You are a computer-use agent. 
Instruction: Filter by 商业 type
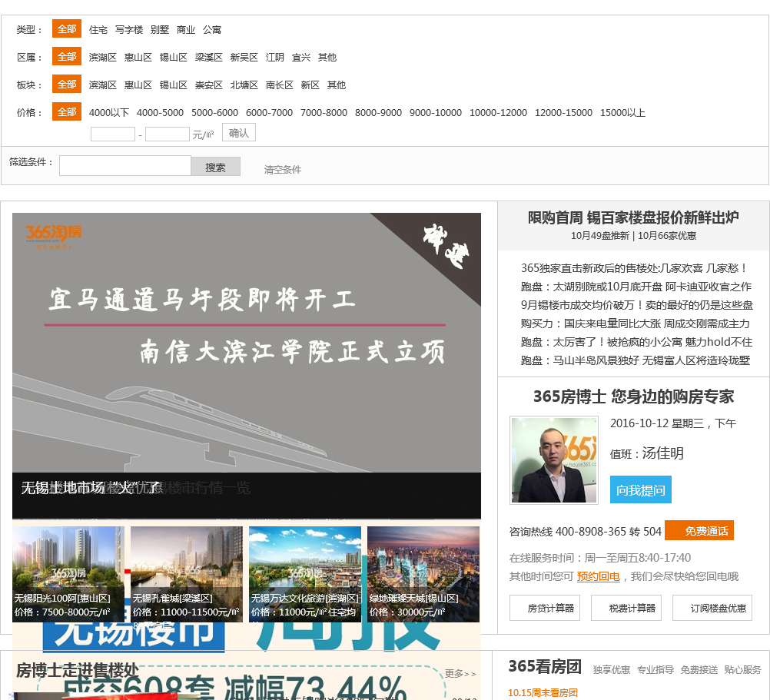[186, 30]
